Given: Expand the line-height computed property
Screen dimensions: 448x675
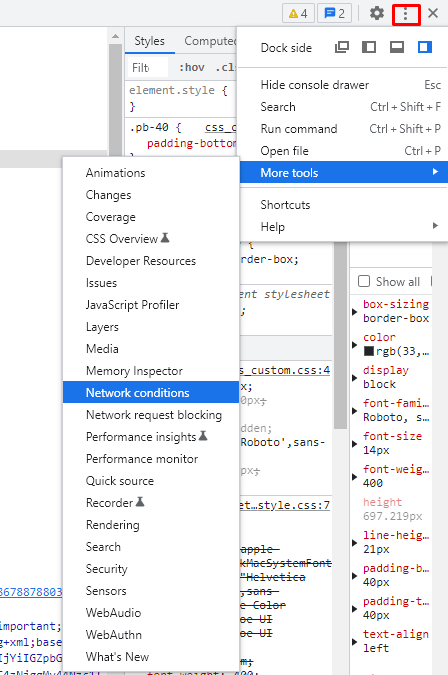Looking at the screenshot, I should click(355, 543).
